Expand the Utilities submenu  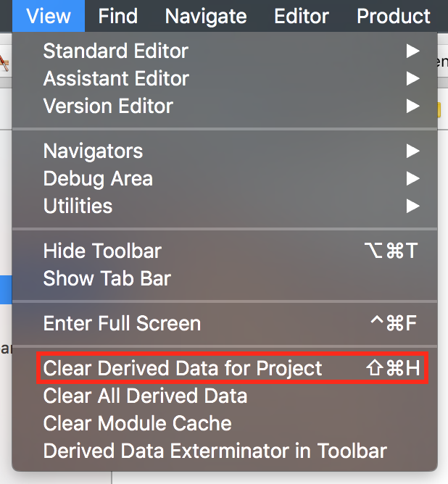78,206
